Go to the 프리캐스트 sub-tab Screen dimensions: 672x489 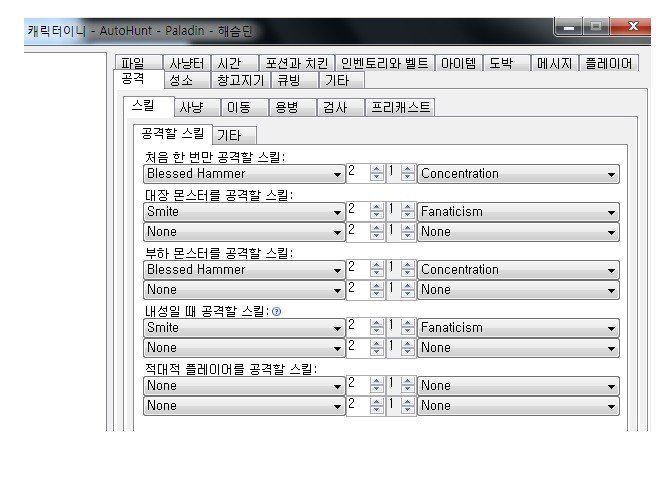400,107
